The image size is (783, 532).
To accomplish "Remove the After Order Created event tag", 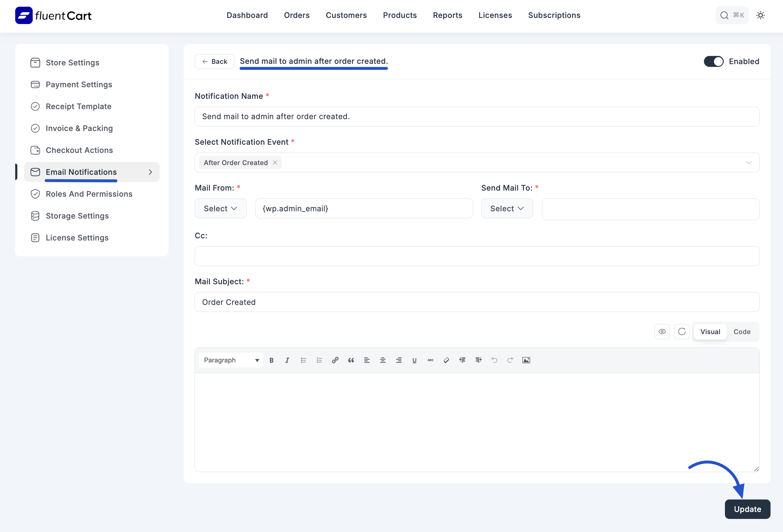I will pyautogui.click(x=275, y=162).
